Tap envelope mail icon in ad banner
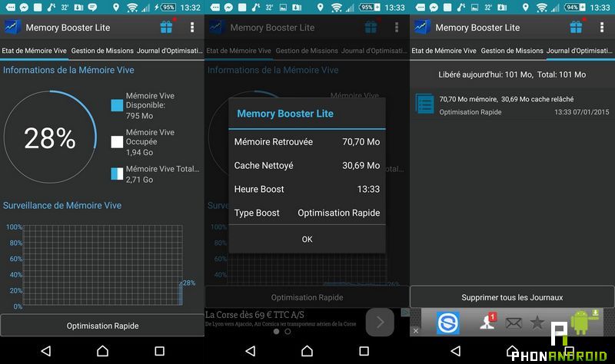 coord(514,323)
